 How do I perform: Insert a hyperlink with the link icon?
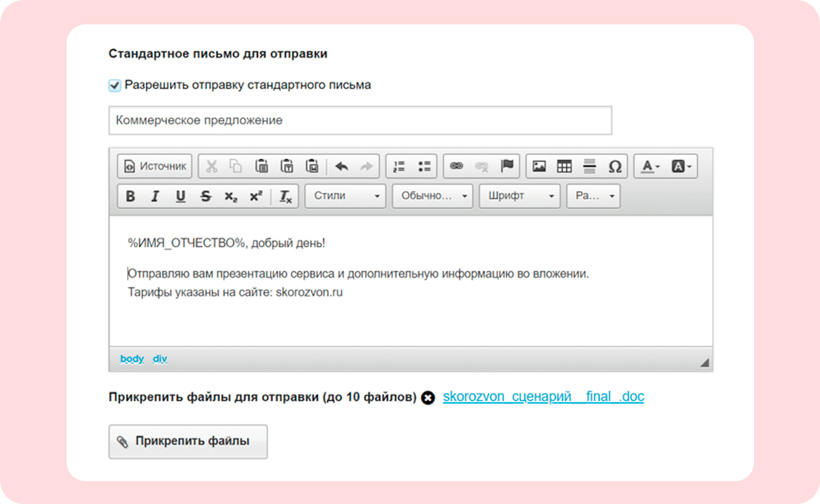click(456, 166)
